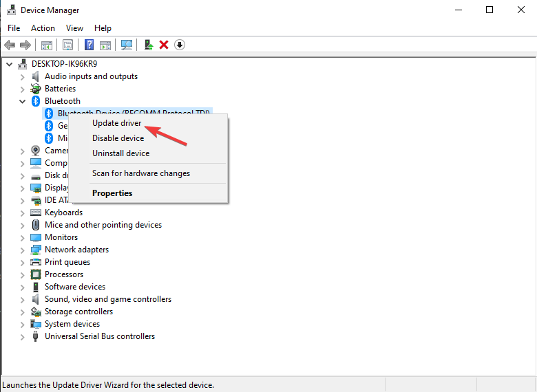Click the Bluetooth category icon
The height and width of the screenshot is (392, 537).
coord(36,101)
